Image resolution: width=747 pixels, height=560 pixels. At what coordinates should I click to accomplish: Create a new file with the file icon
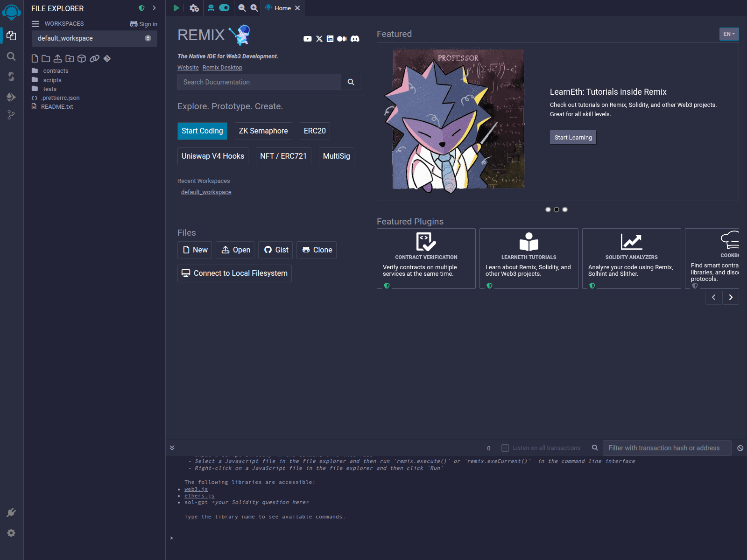pyautogui.click(x=35, y=58)
